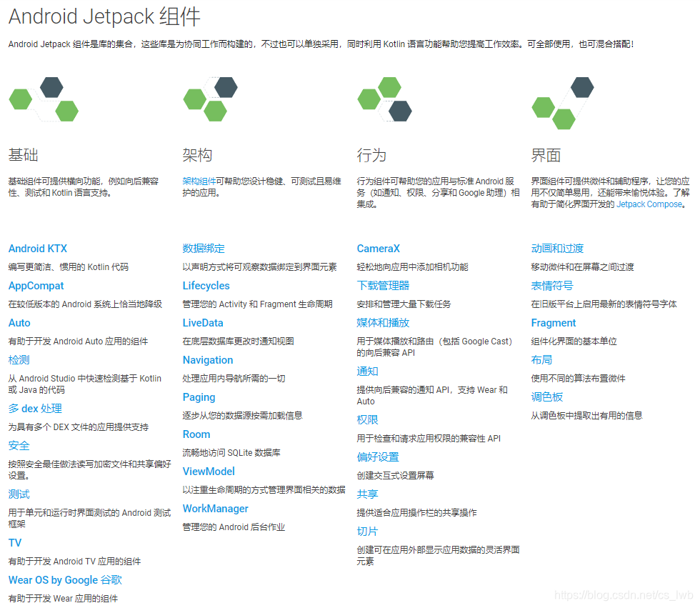Follow the 架构组件 inline link
Image resolution: width=700 pixels, height=608 pixels.
pyautogui.click(x=199, y=181)
